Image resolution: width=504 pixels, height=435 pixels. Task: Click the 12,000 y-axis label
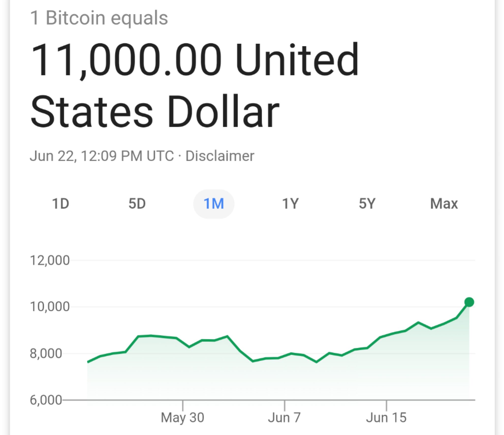50,260
